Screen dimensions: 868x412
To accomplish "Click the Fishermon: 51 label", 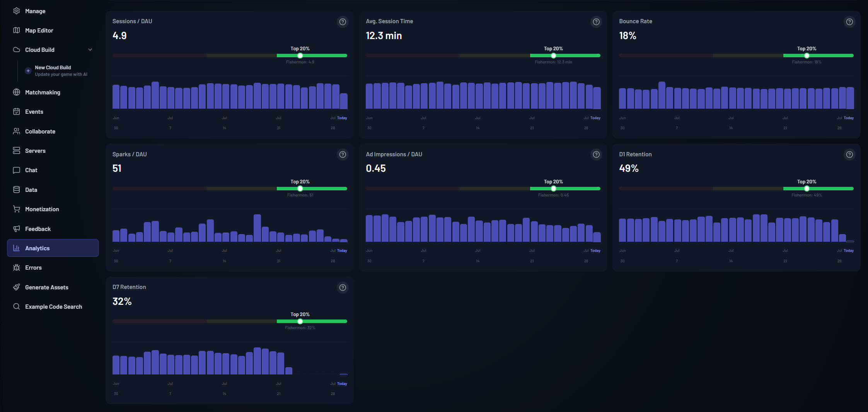I will click(300, 195).
